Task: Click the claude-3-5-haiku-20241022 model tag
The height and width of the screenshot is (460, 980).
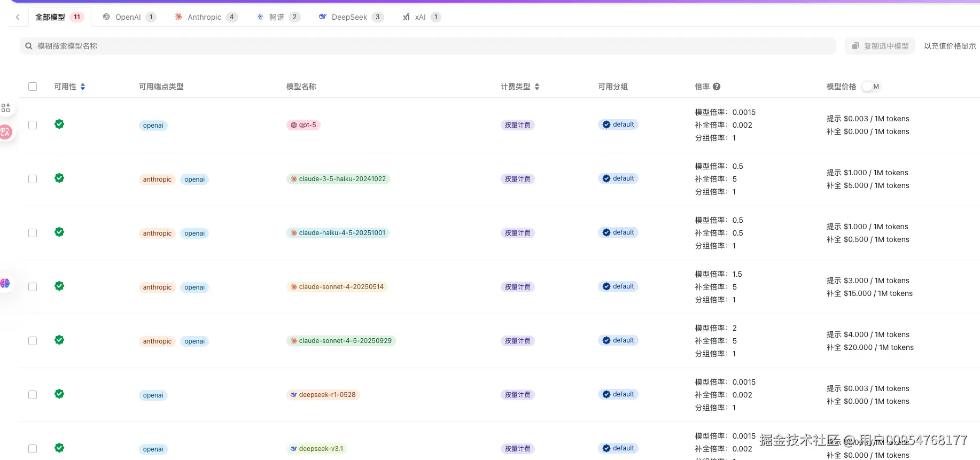Action: point(338,179)
